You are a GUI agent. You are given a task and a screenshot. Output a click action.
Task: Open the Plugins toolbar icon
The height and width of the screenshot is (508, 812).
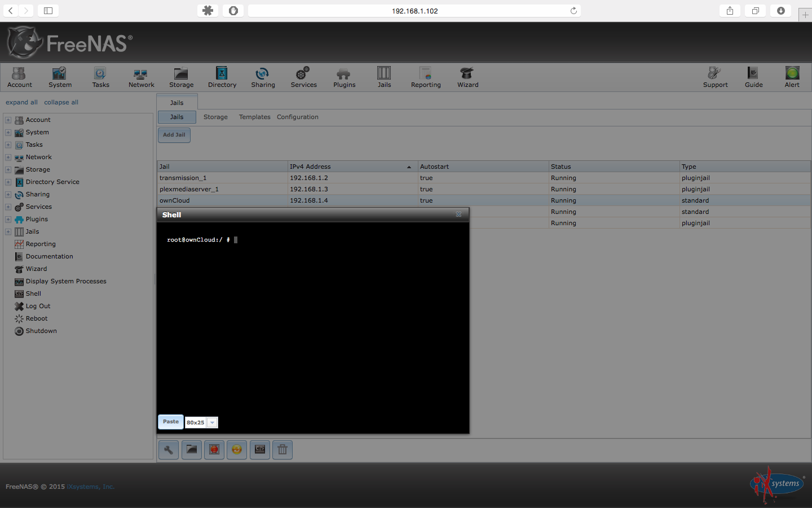click(344, 77)
